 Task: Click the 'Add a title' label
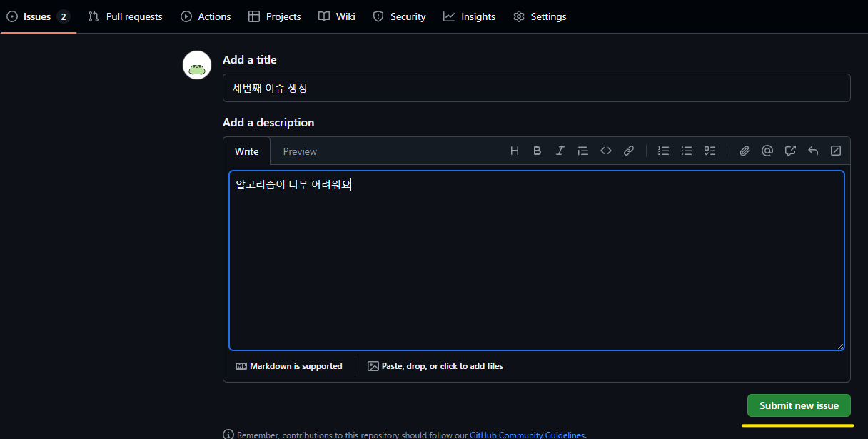[x=250, y=60]
